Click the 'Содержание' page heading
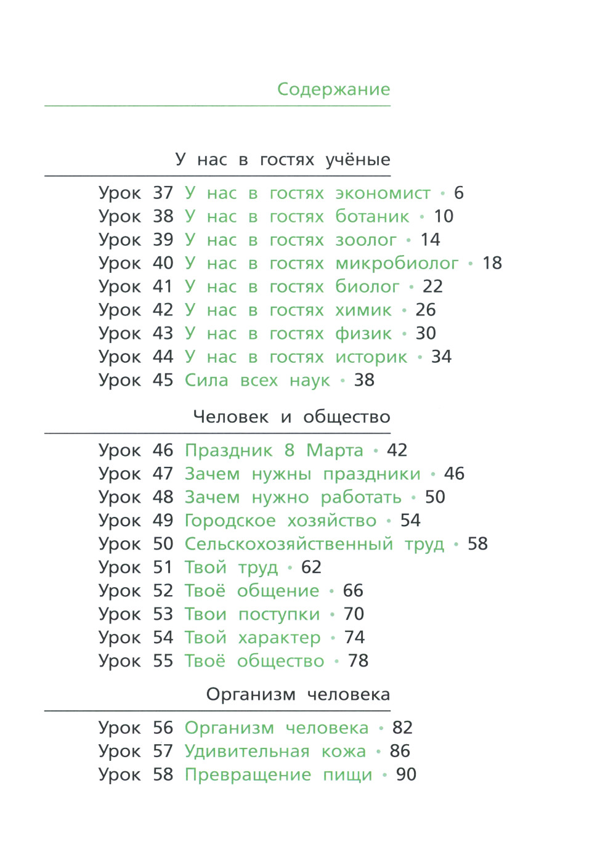 point(333,89)
